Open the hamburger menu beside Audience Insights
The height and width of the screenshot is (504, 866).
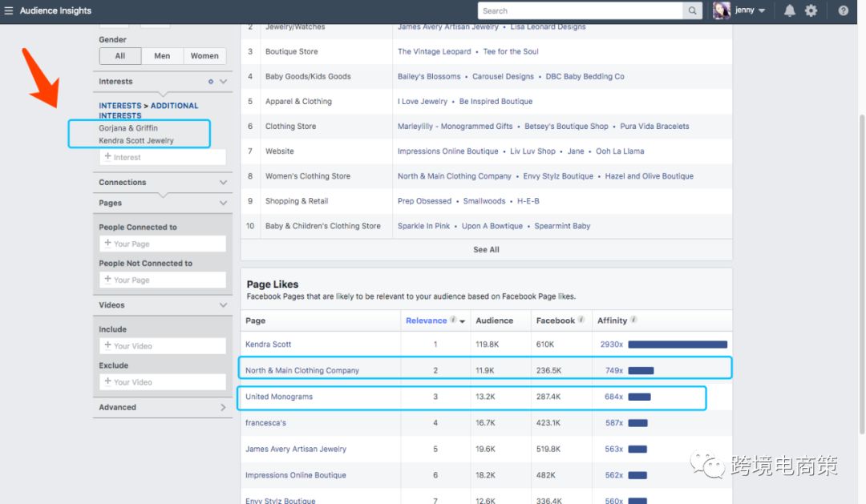pyautogui.click(x=9, y=10)
